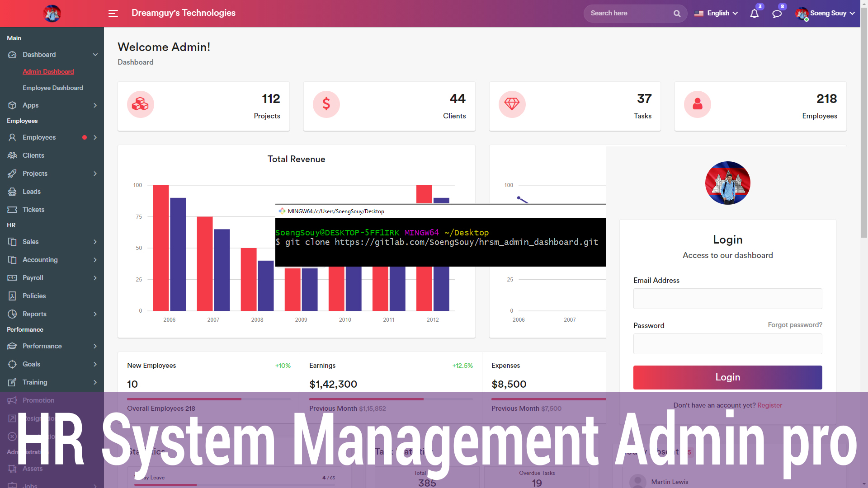Open the Soeng Souy profile dropdown
Viewport: 868px width, 488px height.
825,13
